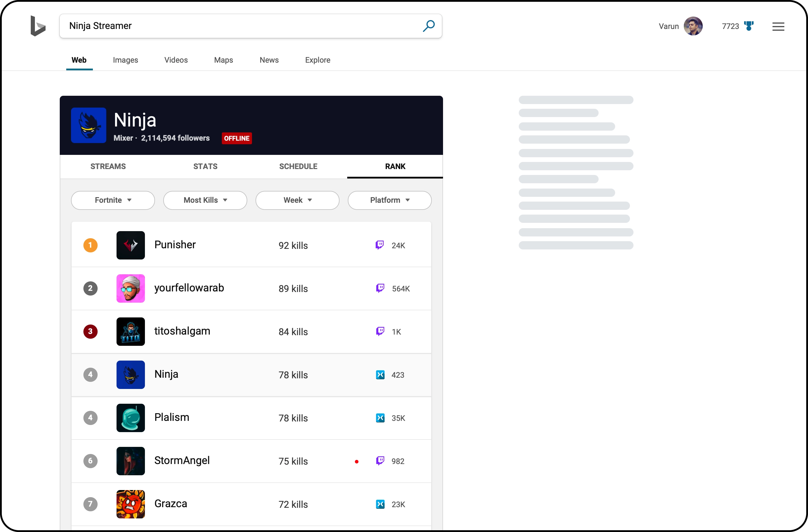Open Varun's profile avatar
808x532 pixels.
coord(693,26)
